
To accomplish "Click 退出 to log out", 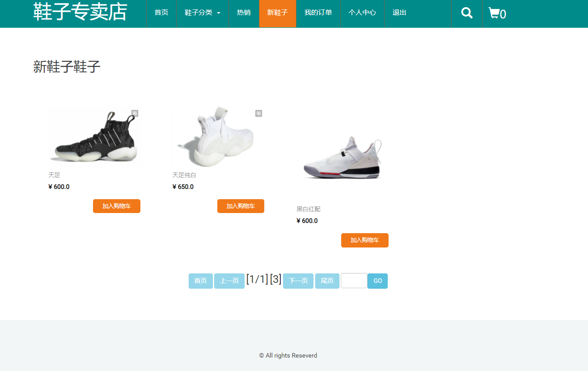I will pos(399,13).
